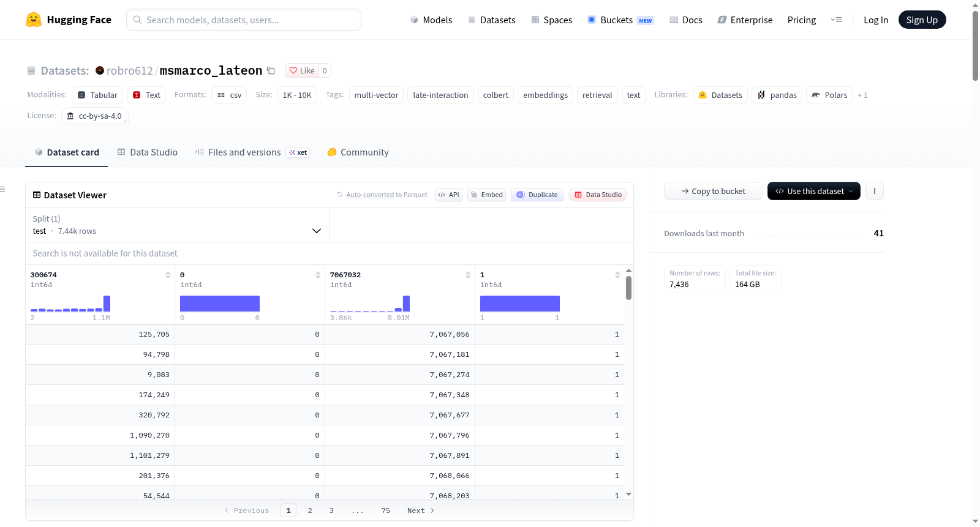Open Data Studio from the viewer header
980x527 pixels.
[598, 195]
